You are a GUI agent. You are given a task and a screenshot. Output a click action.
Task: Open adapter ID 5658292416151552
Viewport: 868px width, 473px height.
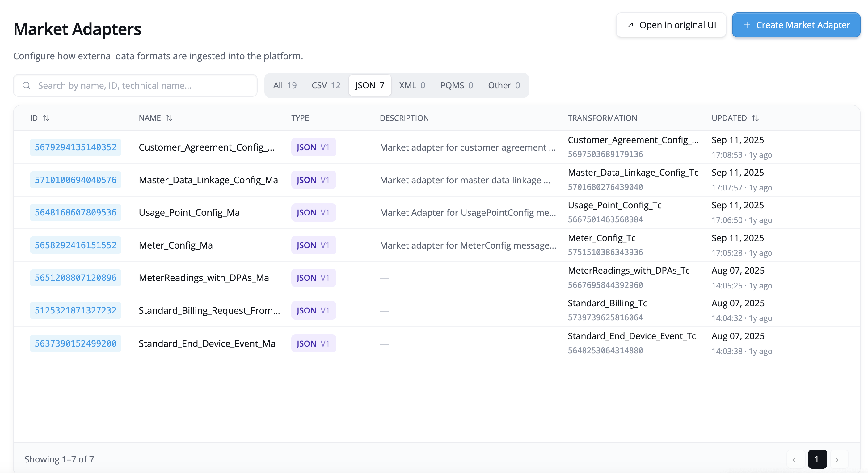point(75,245)
